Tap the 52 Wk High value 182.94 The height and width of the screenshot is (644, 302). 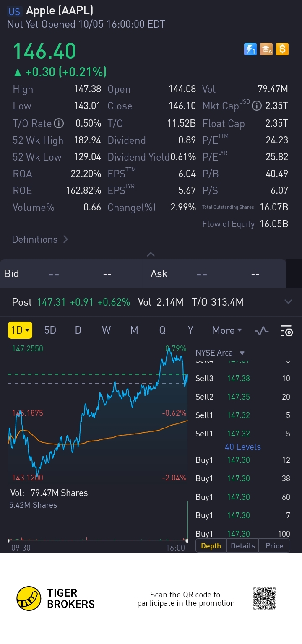(88, 140)
